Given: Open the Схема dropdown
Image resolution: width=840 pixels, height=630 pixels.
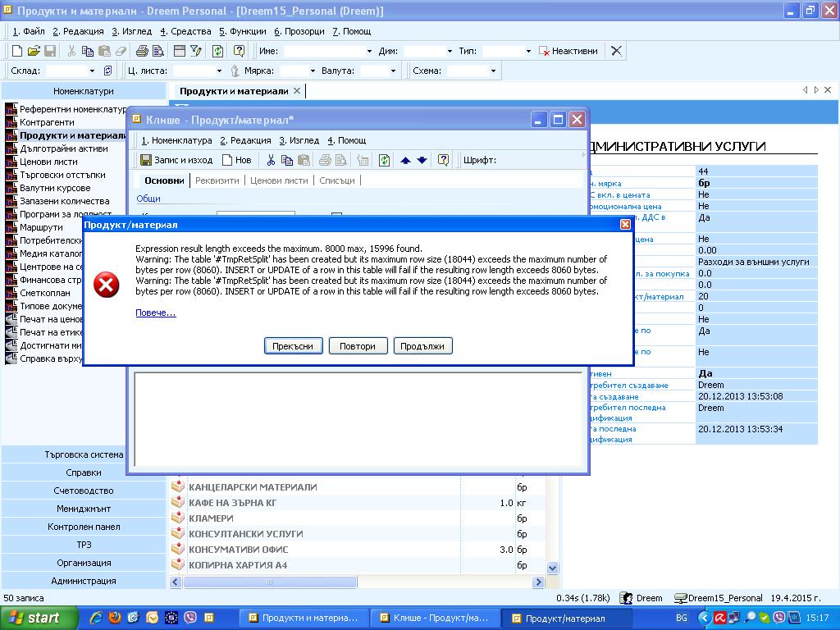Looking at the screenshot, I should [x=493, y=71].
